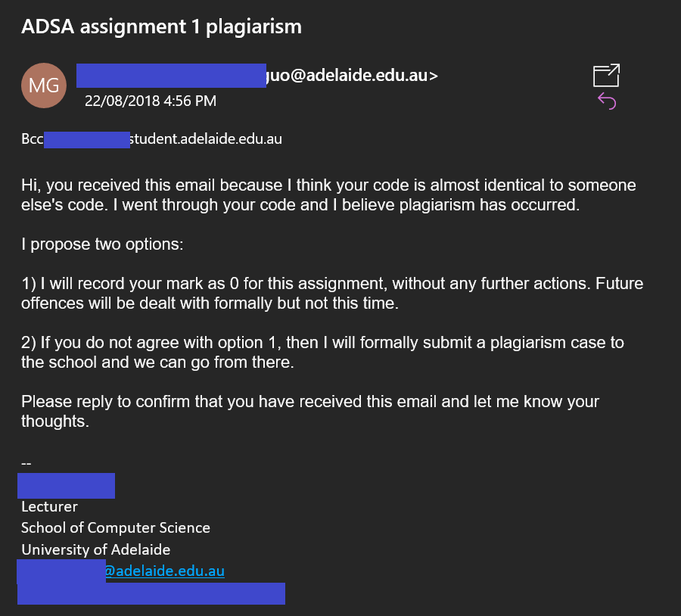Click the University of Adelaide line
This screenshot has height=616, width=681.
pyautogui.click(x=95, y=549)
